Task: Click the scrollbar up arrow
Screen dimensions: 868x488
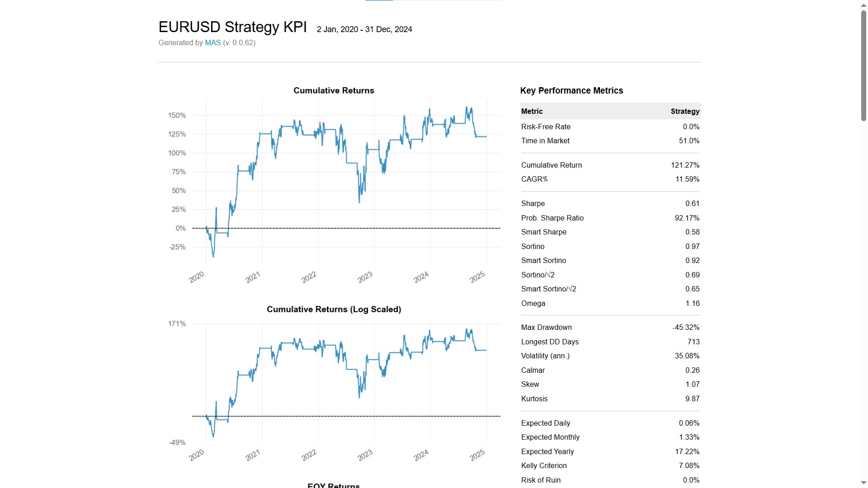Action: 863,5
